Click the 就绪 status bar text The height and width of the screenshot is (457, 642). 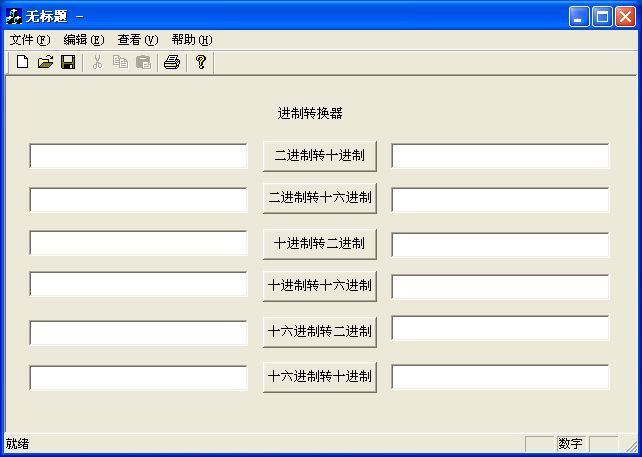(x=17, y=444)
